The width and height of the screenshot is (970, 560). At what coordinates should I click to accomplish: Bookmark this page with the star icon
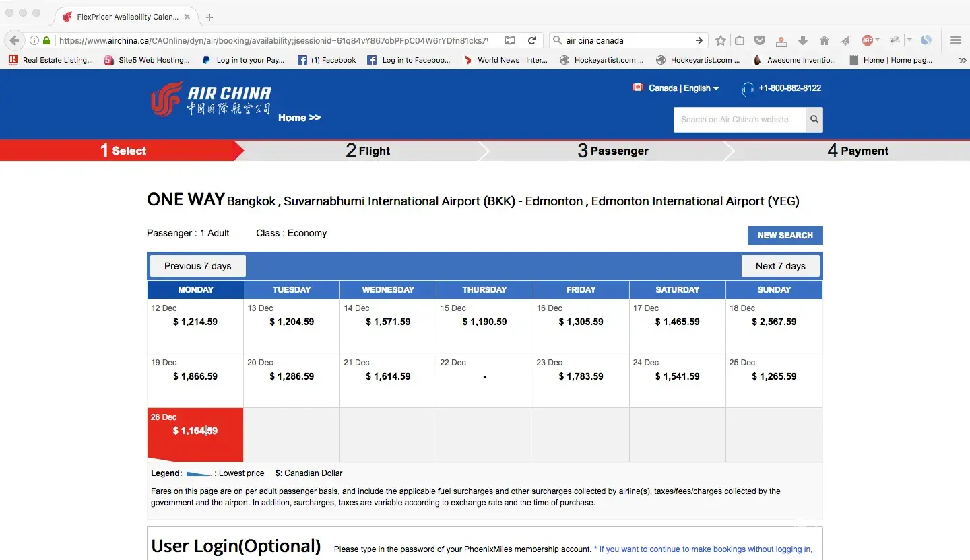tap(721, 40)
